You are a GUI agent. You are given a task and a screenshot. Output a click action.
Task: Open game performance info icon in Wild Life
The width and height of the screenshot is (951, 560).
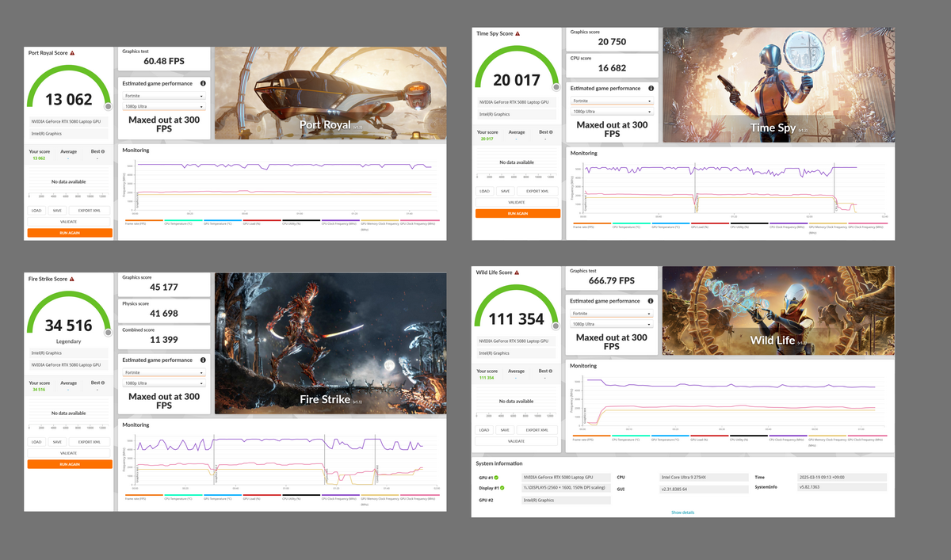651,301
